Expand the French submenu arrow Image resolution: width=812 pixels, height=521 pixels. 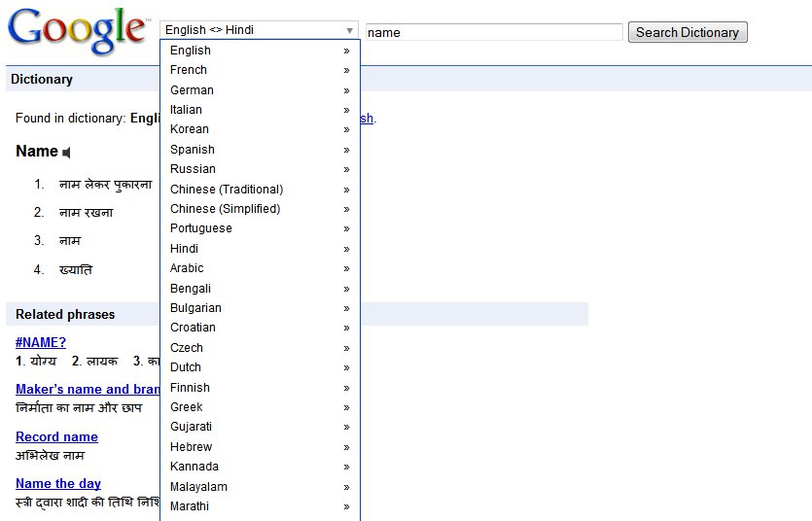click(346, 70)
